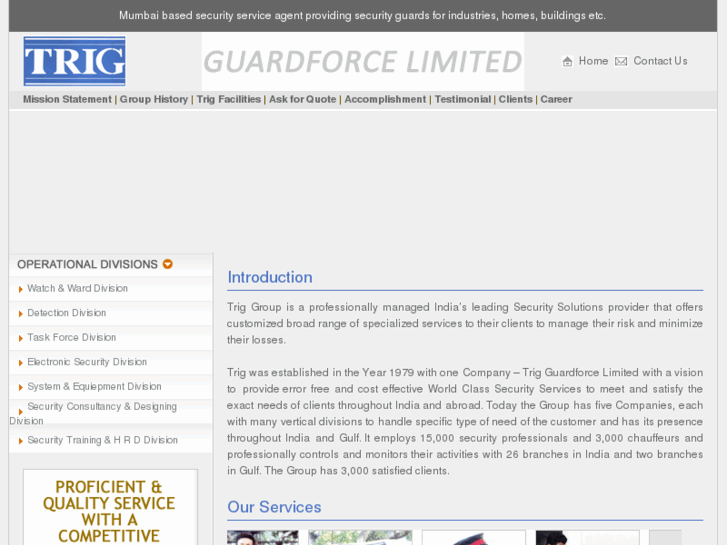Click the third Our Services thumbnail
This screenshot has height=545, width=727.
474,538
